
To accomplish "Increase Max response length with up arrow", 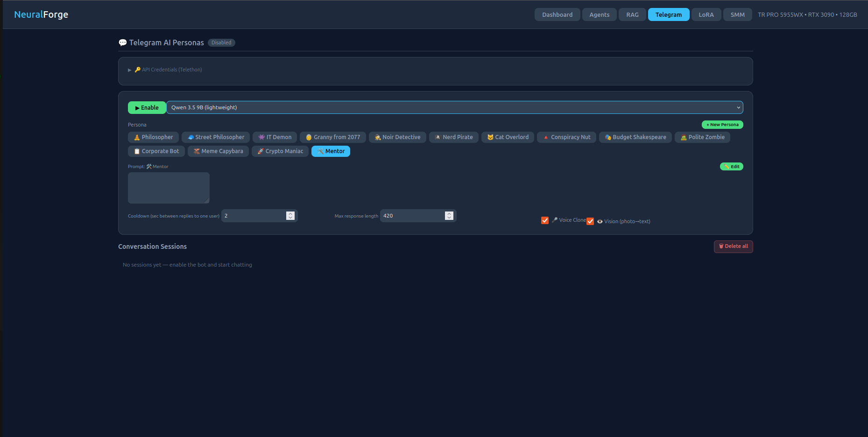I will (x=449, y=213).
